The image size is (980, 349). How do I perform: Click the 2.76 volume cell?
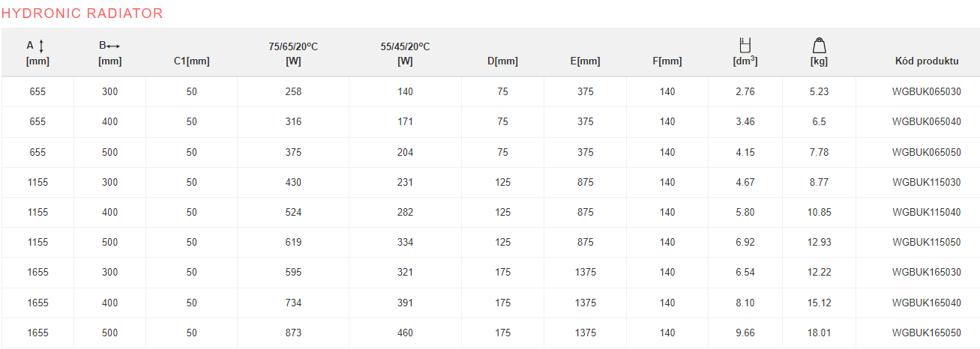[x=745, y=92]
